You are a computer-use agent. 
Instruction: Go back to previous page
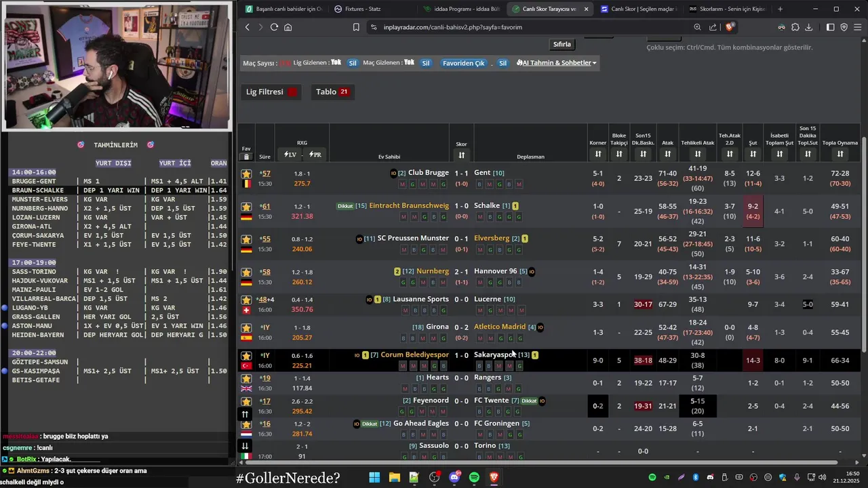[248, 27]
